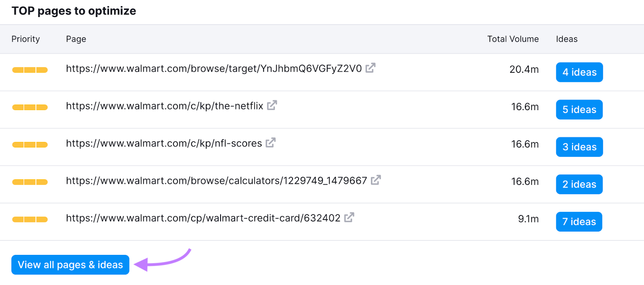Screen dimensions: 644x285
Task: Click the Total Volume column header
Action: click(x=513, y=39)
